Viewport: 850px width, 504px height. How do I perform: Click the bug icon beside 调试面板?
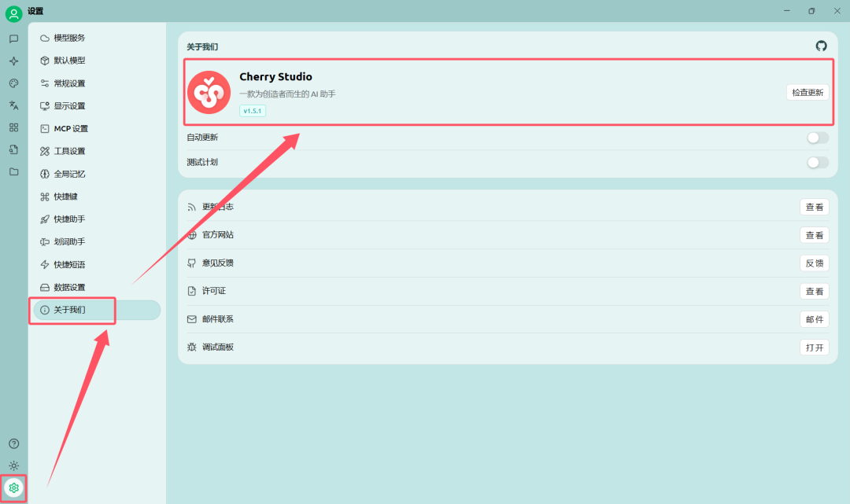click(192, 348)
